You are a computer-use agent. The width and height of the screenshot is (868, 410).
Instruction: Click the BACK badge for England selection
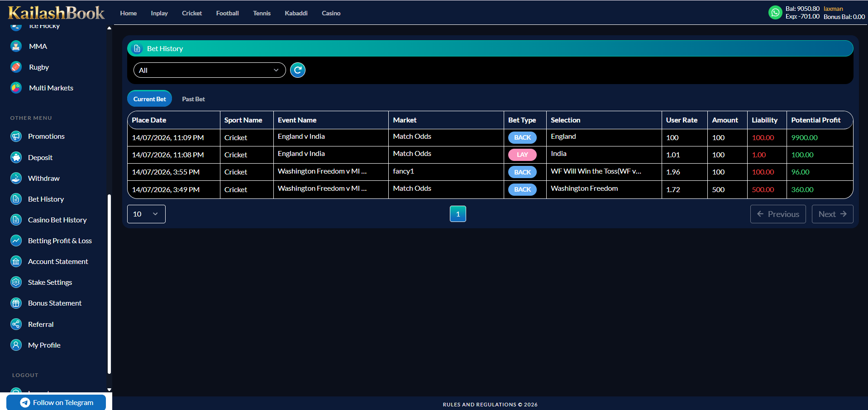point(522,137)
